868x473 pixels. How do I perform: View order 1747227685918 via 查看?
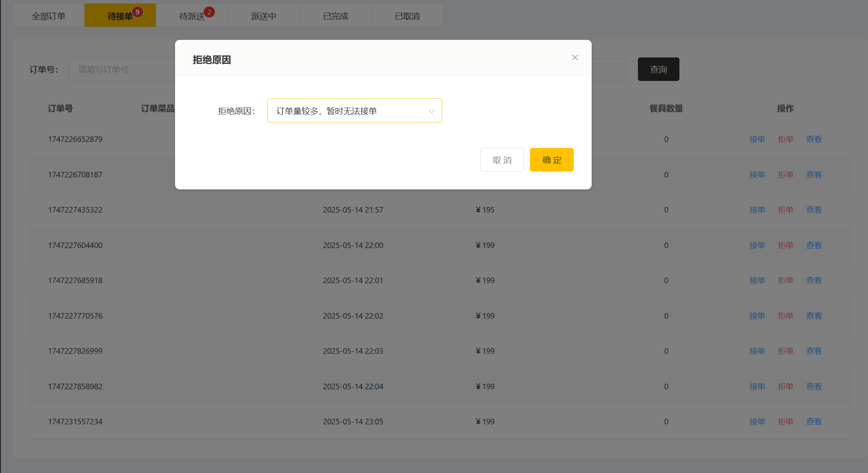pyautogui.click(x=813, y=280)
